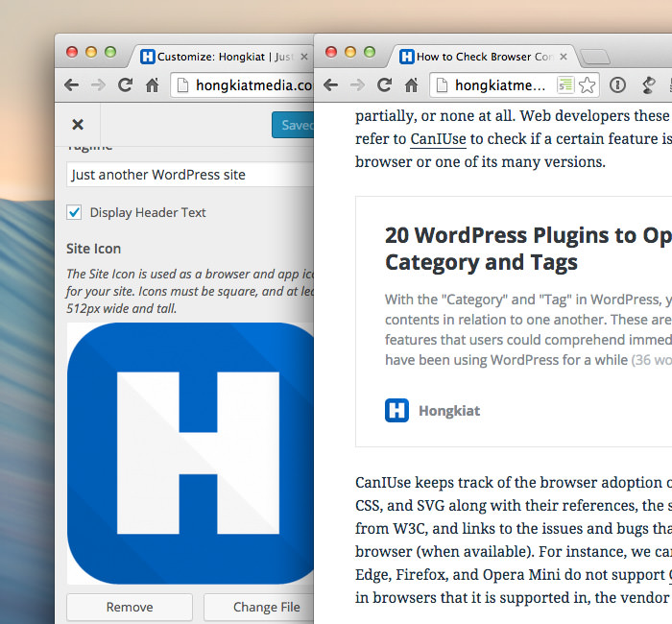This screenshot has height=624, width=672.
Task: Go back in the right browser window
Action: [x=331, y=85]
